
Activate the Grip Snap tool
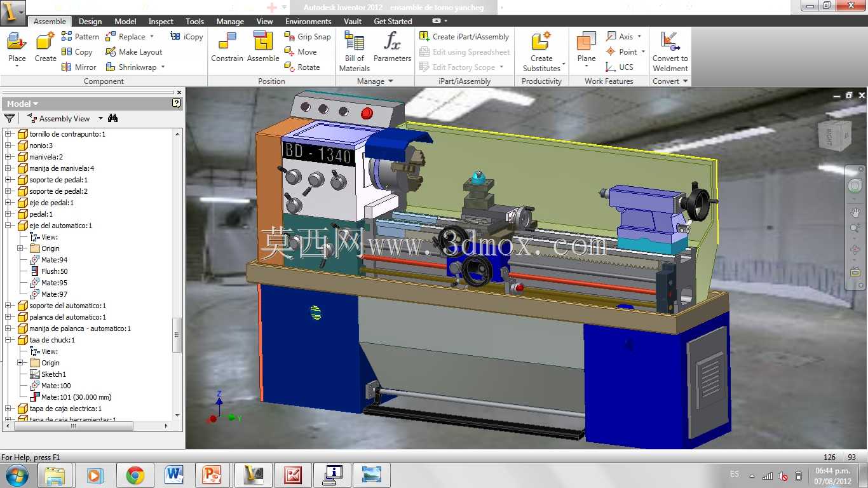[x=308, y=37]
